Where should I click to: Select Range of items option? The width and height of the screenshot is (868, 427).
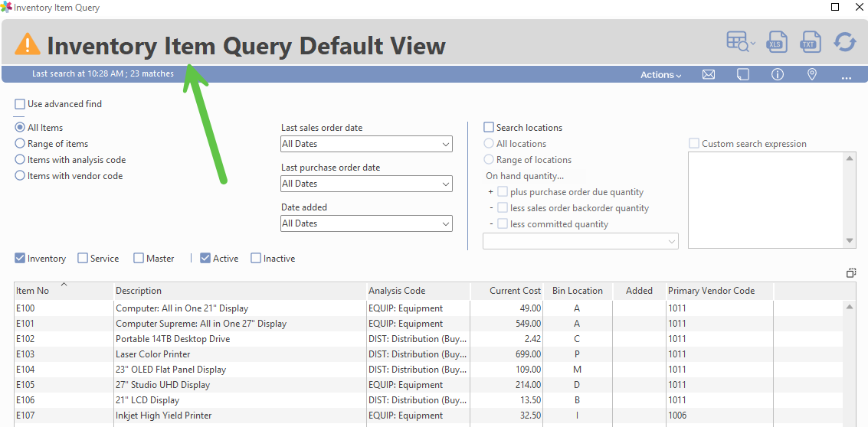(20, 144)
